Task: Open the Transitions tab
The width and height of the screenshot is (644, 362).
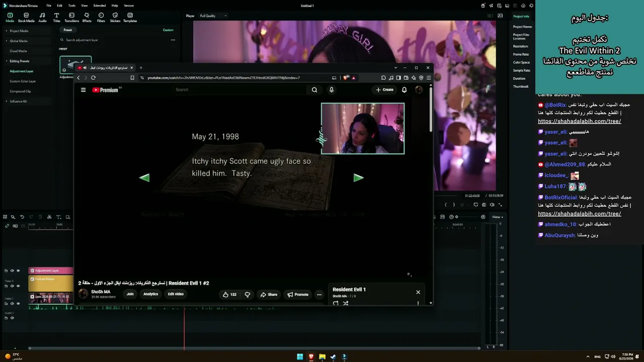Action: [72, 18]
